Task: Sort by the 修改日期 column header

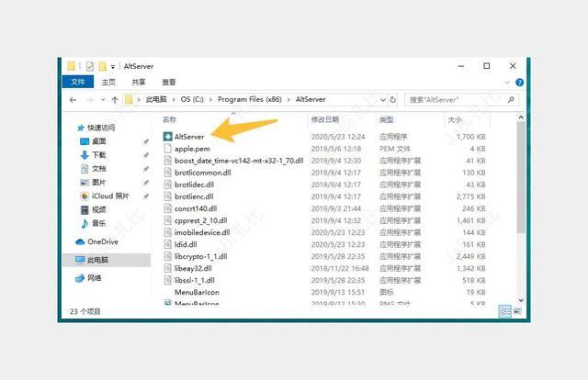Action: point(324,119)
